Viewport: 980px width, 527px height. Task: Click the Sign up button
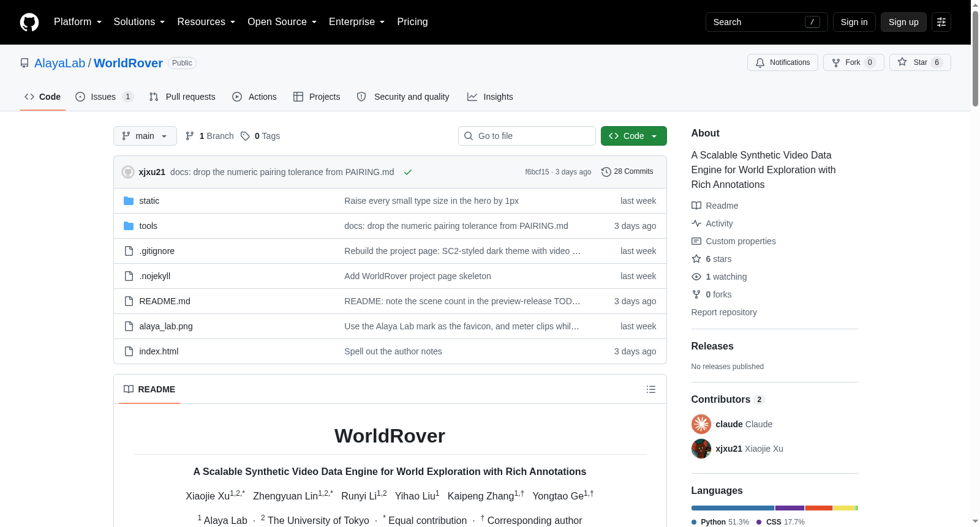(903, 22)
